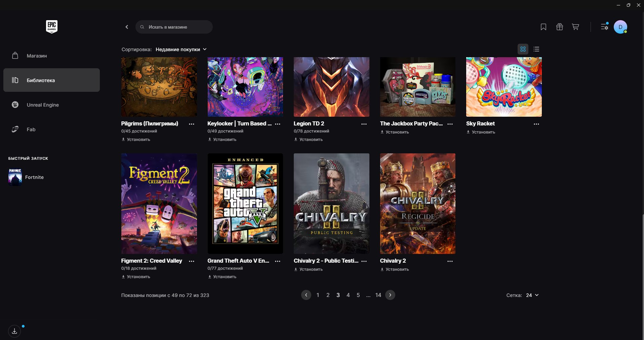This screenshot has height=340, width=644.
Task: Open more options for Keylocker
Action: pyautogui.click(x=278, y=124)
